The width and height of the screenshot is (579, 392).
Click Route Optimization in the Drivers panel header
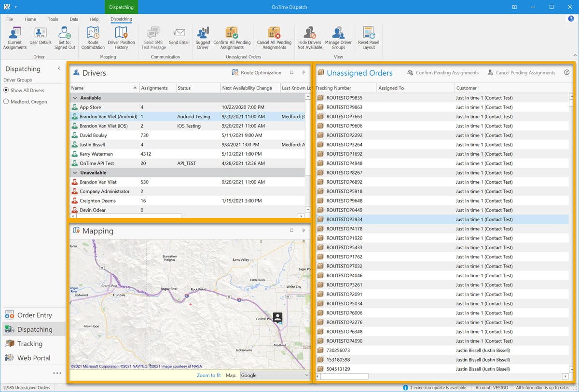tap(256, 73)
